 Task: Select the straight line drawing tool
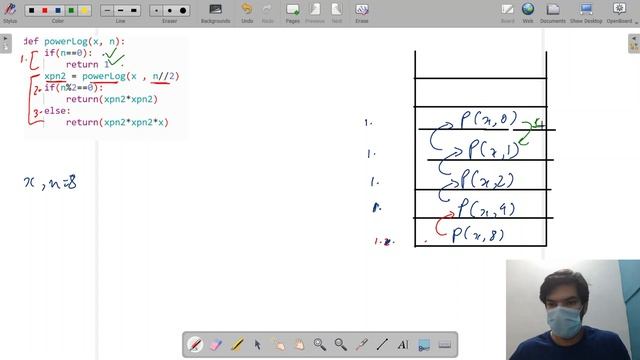pyautogui.click(x=382, y=344)
